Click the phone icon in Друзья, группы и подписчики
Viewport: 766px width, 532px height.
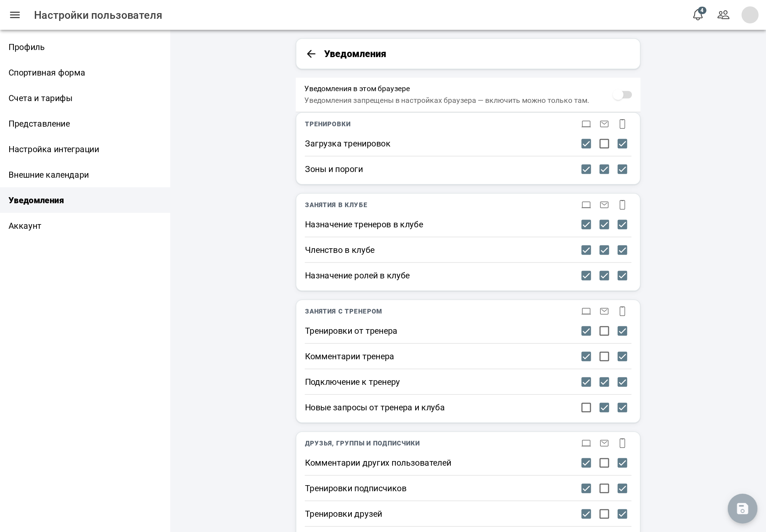pyautogui.click(x=622, y=443)
